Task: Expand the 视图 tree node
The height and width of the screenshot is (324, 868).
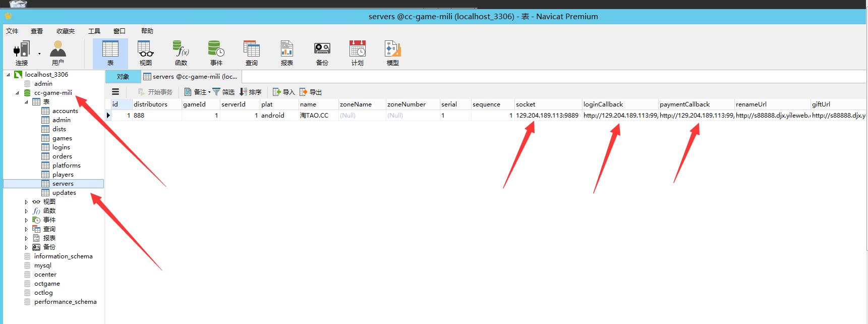Action: click(26, 202)
